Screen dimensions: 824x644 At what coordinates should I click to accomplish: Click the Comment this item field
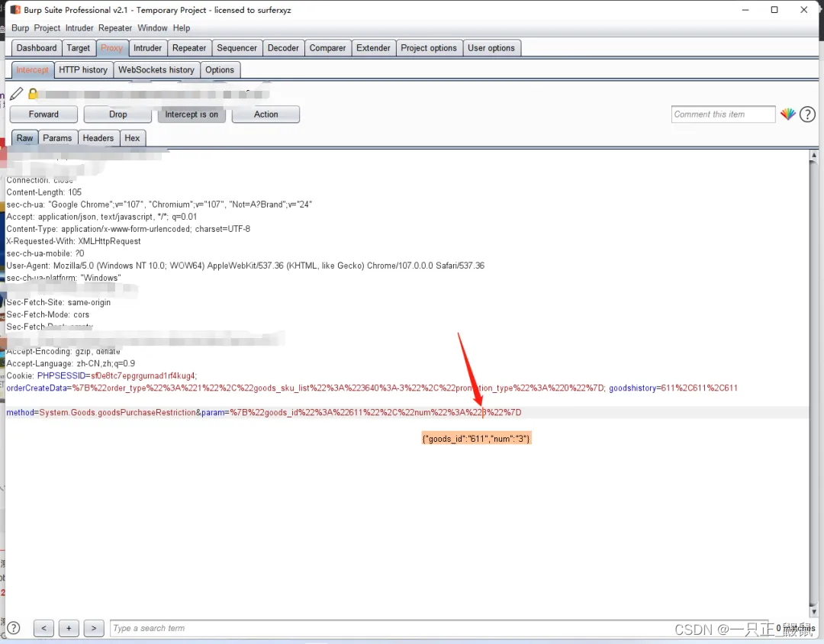tap(723, 114)
